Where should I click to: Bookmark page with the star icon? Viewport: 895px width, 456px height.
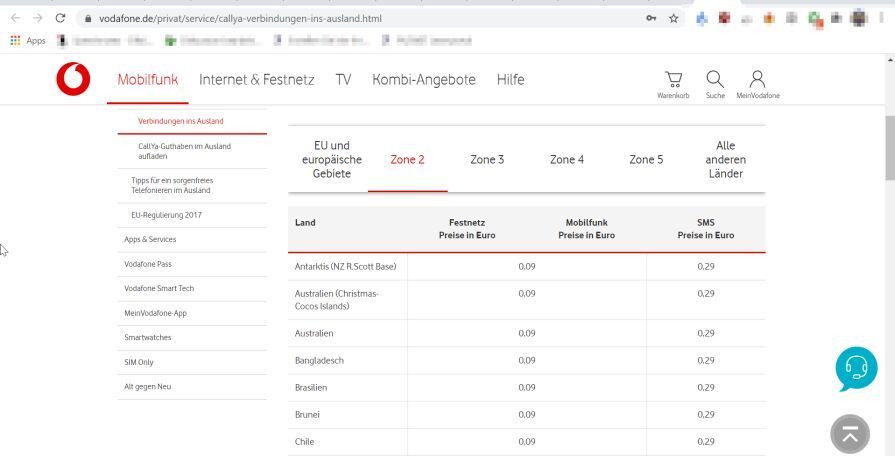click(674, 18)
